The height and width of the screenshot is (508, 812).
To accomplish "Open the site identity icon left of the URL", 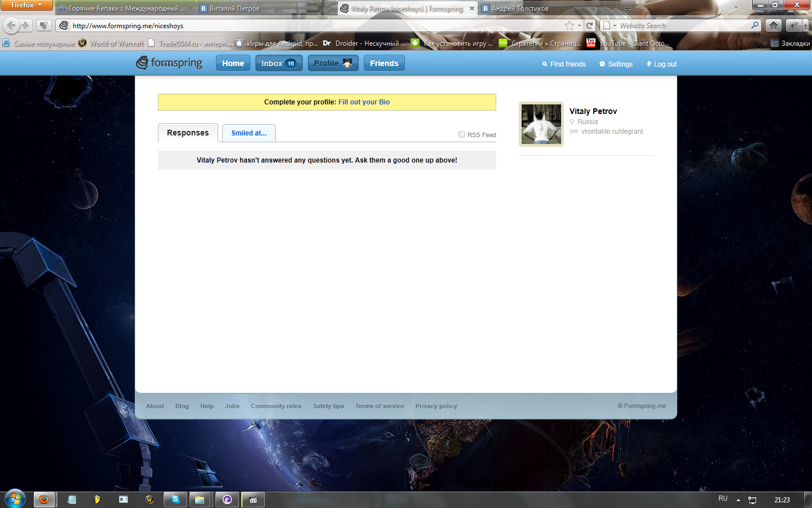I will tap(64, 25).
